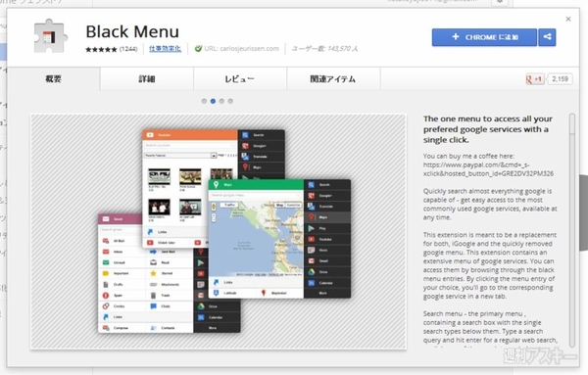This screenshot has height=375, width=588.
Task: Select the fourth screenshot carousel dot
Action: pyautogui.click(x=230, y=101)
